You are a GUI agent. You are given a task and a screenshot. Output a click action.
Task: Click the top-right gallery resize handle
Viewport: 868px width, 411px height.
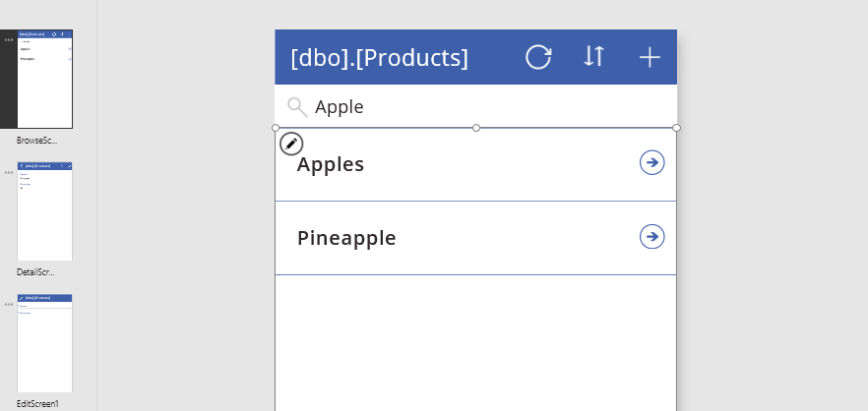[677, 128]
